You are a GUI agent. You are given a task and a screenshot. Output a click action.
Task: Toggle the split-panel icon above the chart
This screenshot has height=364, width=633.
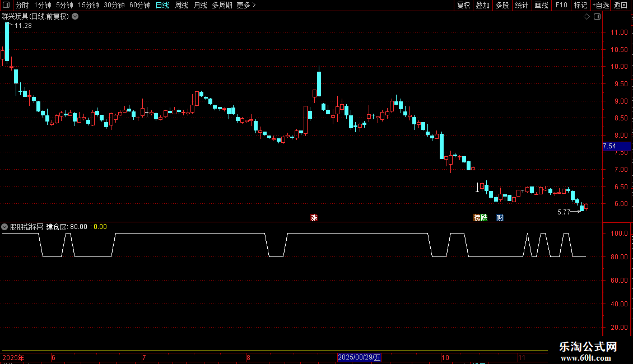(597, 17)
